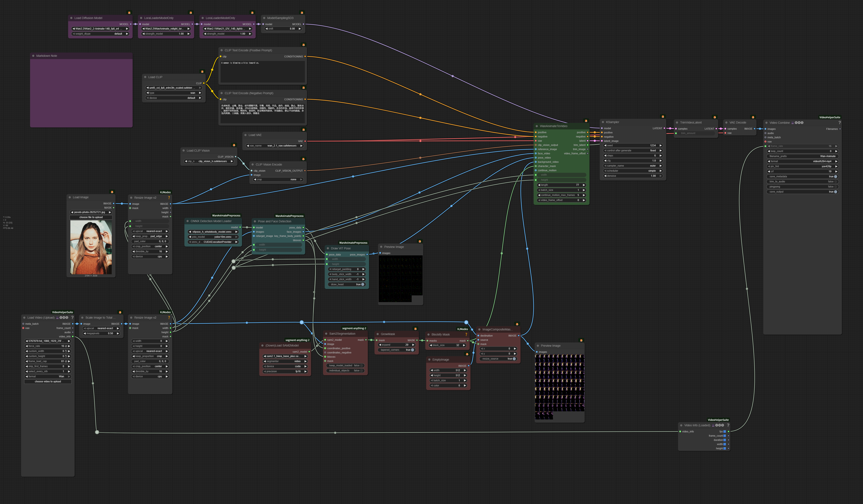863x504 pixels.
Task: Toggle draw_head in Draw ViT Pose node
Action: pos(363,284)
